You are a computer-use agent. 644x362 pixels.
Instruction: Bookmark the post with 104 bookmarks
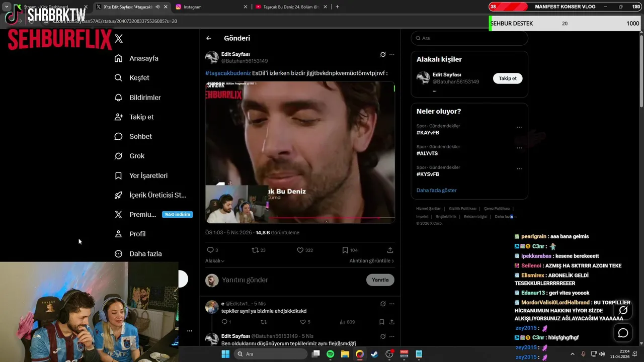tap(350, 250)
